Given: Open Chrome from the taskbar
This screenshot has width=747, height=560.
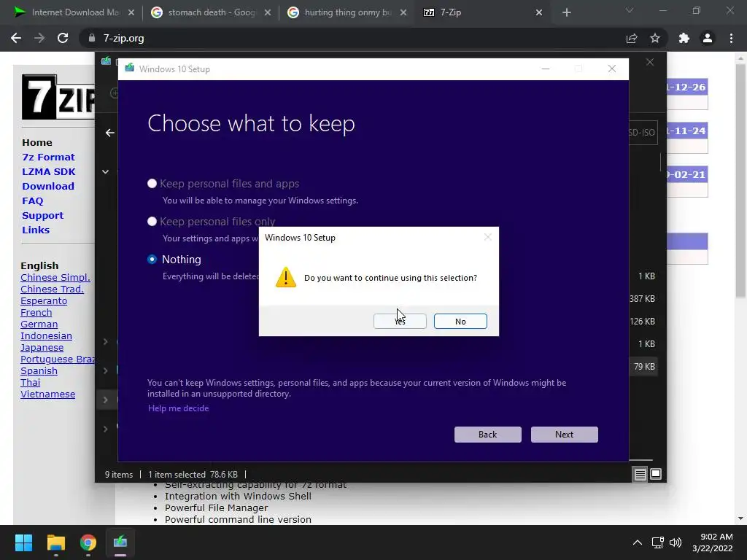Looking at the screenshot, I should click(x=88, y=542).
